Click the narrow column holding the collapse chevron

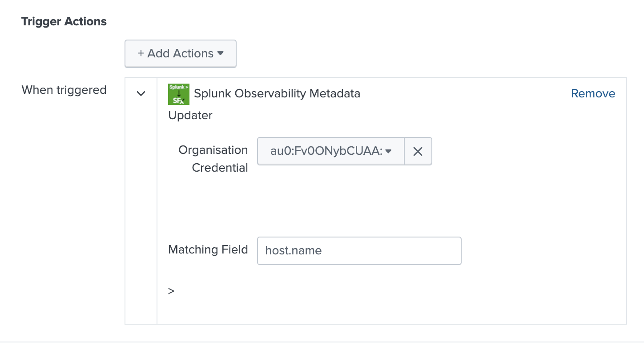click(x=141, y=201)
